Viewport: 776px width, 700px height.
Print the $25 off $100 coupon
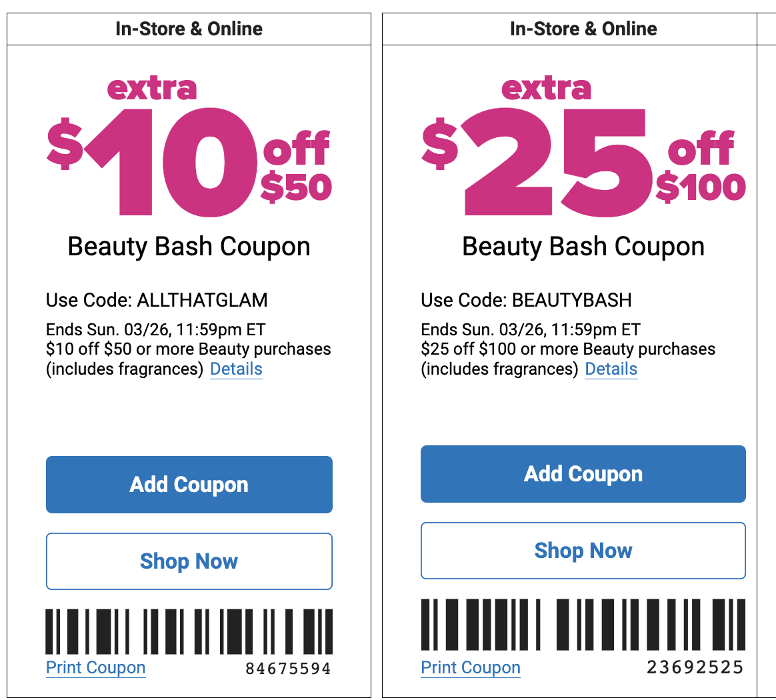[x=470, y=667]
